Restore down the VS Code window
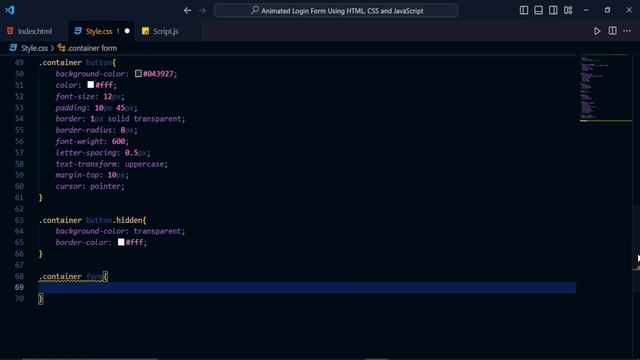 tap(607, 10)
